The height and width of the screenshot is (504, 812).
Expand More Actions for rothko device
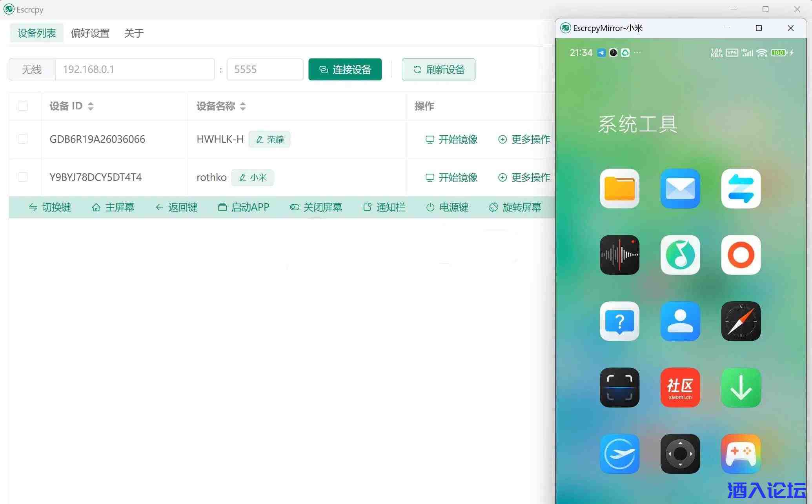click(x=524, y=177)
